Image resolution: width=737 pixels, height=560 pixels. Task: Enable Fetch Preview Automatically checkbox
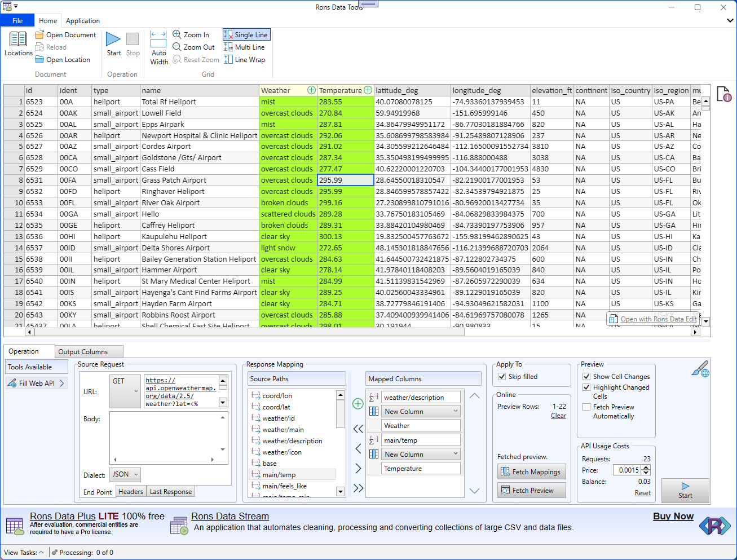[x=586, y=407]
